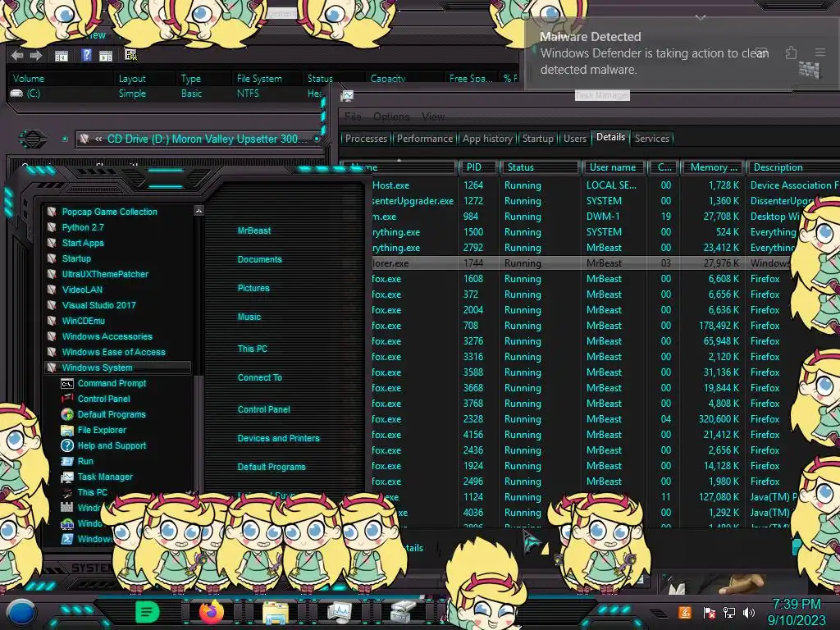840x630 pixels.
Task: Expand Windows Accessories folder
Action: (107, 336)
